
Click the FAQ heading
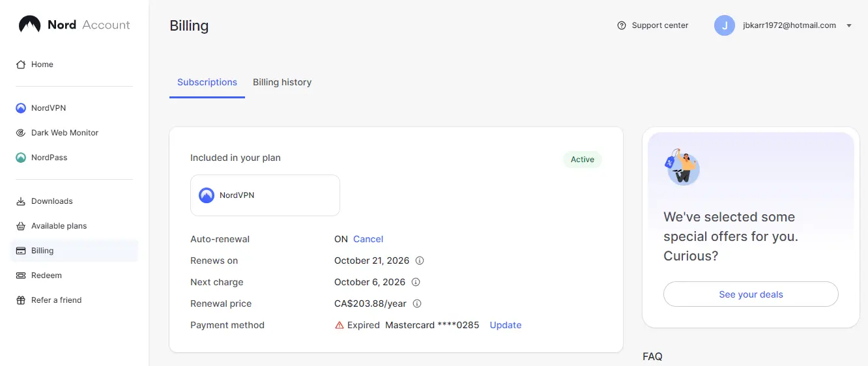click(x=652, y=357)
